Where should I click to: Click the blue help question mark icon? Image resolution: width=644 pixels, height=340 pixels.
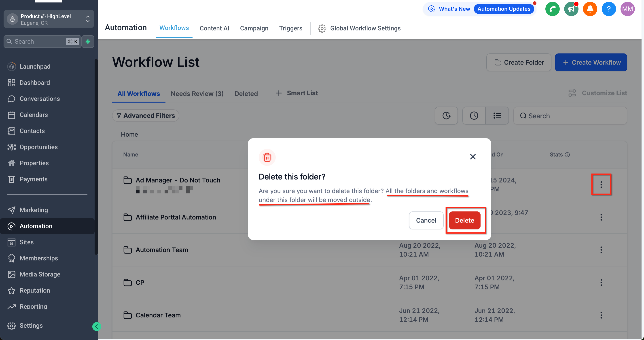(x=608, y=9)
